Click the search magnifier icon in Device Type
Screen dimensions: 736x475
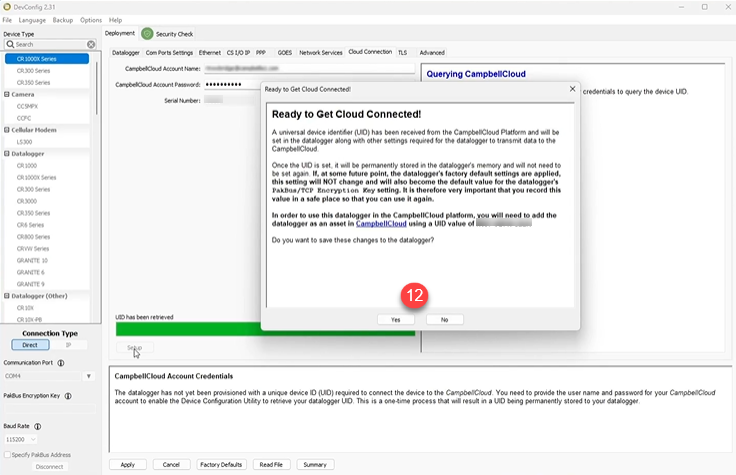pyautogui.click(x=10, y=45)
